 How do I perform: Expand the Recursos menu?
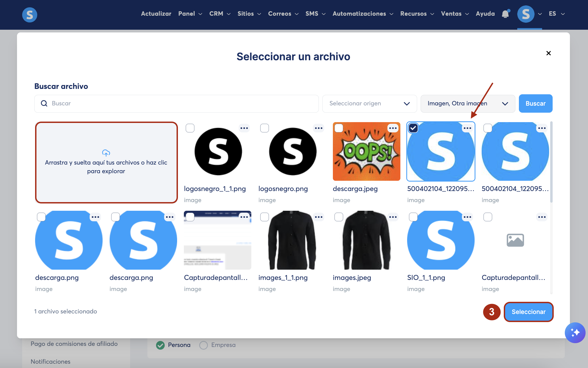pyautogui.click(x=417, y=14)
